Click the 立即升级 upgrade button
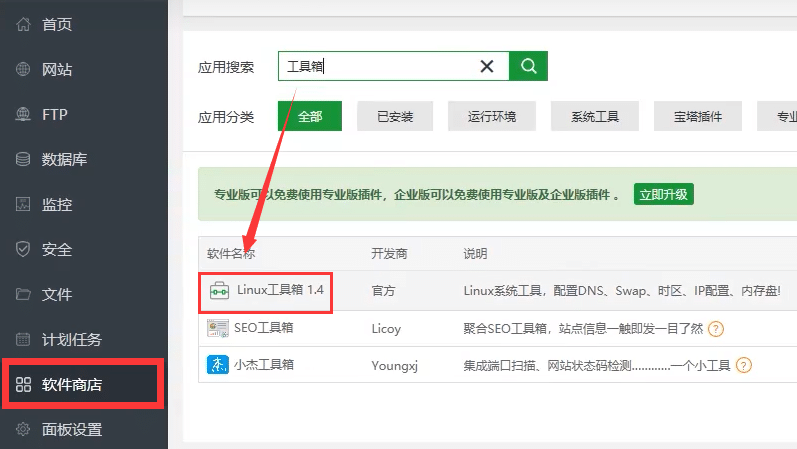 pyautogui.click(x=664, y=194)
